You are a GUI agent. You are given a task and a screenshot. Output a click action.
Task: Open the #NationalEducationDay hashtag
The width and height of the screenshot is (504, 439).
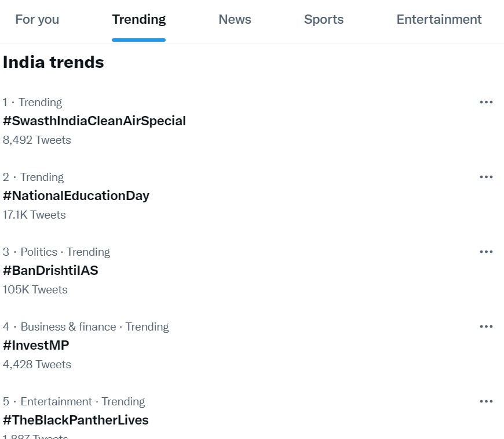(76, 196)
